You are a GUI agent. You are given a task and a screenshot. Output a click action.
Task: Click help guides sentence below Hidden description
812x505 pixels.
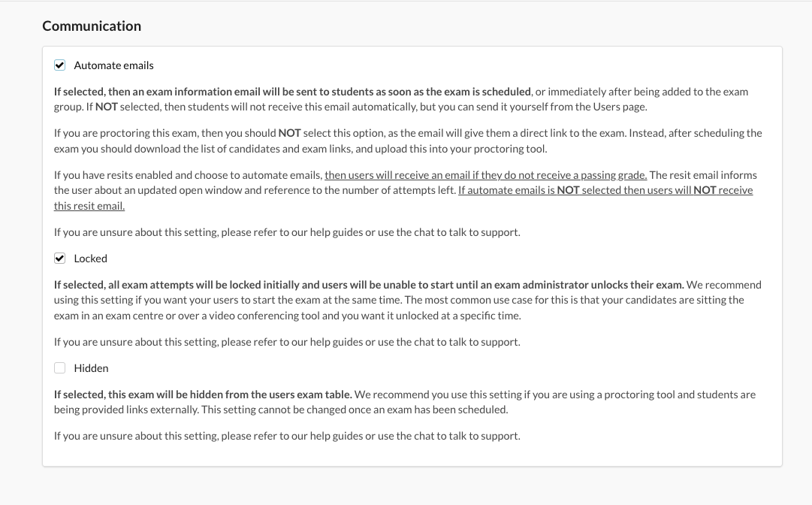pos(287,436)
